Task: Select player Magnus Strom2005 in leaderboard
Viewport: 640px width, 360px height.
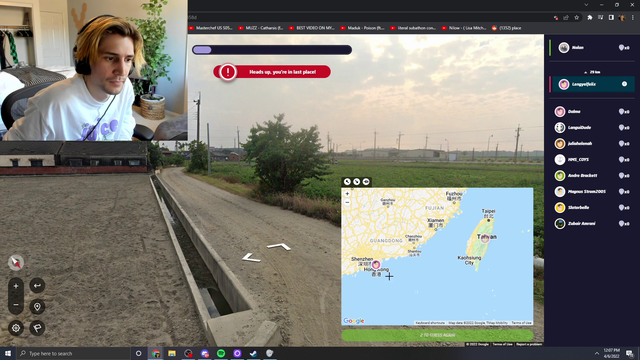Action: pyautogui.click(x=592, y=191)
